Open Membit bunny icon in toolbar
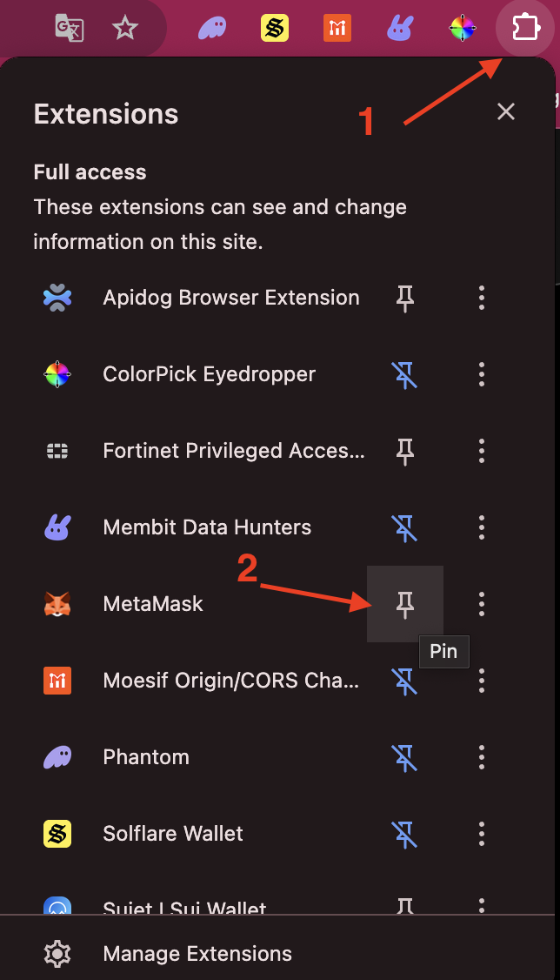 point(399,29)
